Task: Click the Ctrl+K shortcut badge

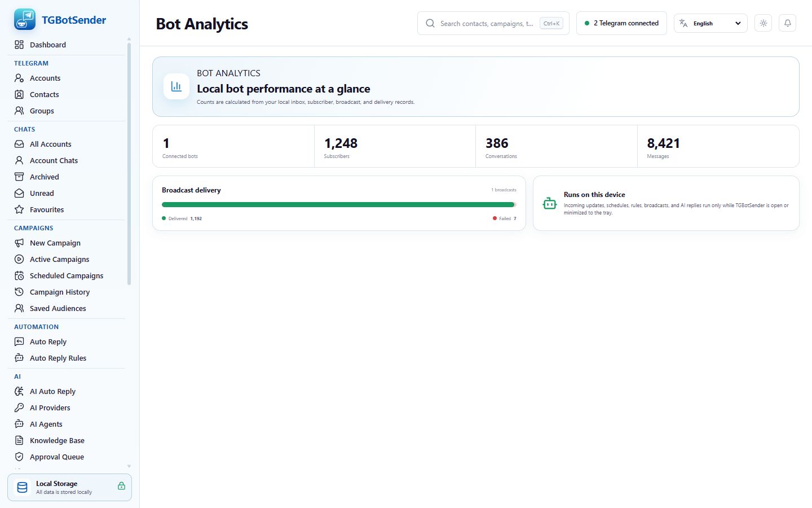Action: tap(551, 23)
